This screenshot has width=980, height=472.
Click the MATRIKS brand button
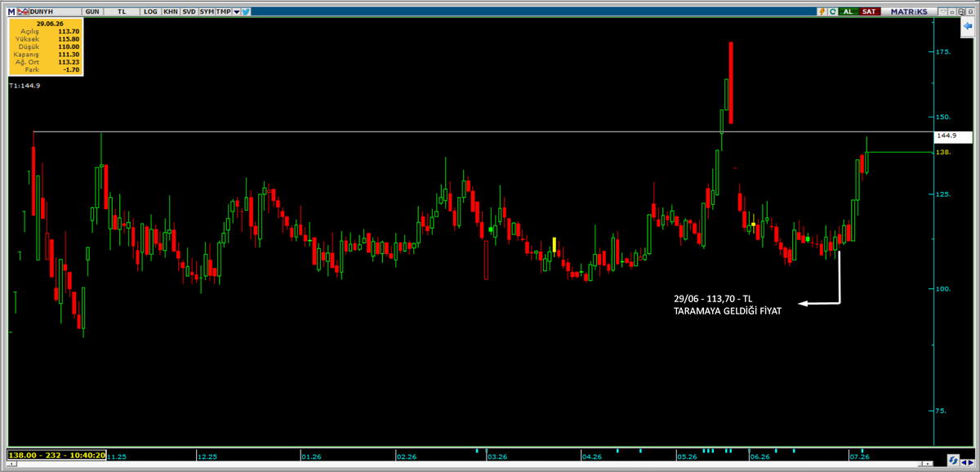[x=909, y=11]
